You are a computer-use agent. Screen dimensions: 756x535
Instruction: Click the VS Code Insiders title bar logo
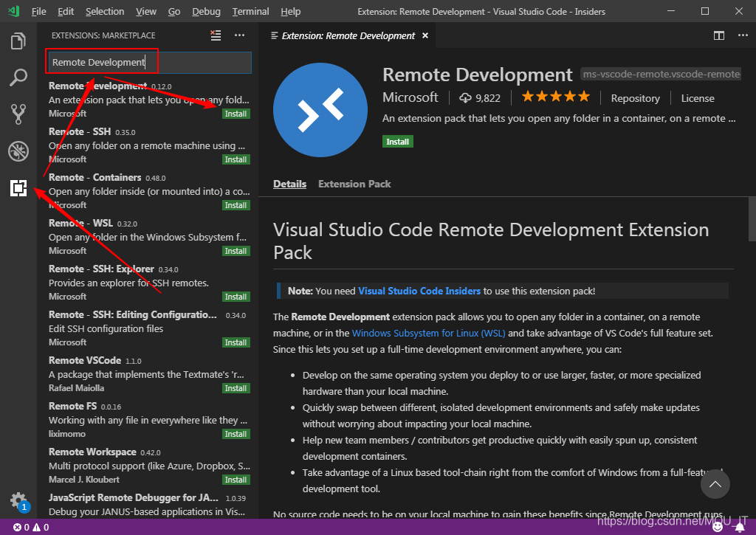click(x=13, y=11)
